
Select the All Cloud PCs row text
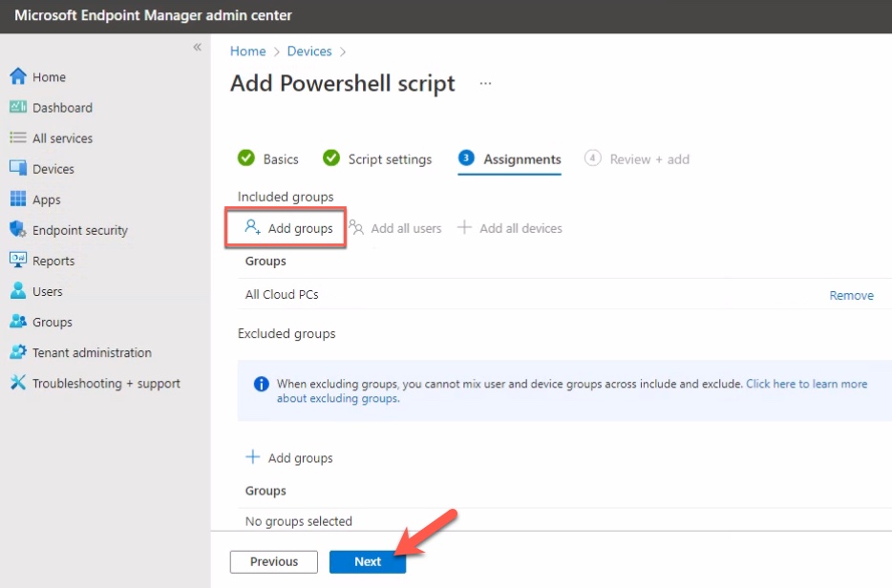[x=282, y=295]
